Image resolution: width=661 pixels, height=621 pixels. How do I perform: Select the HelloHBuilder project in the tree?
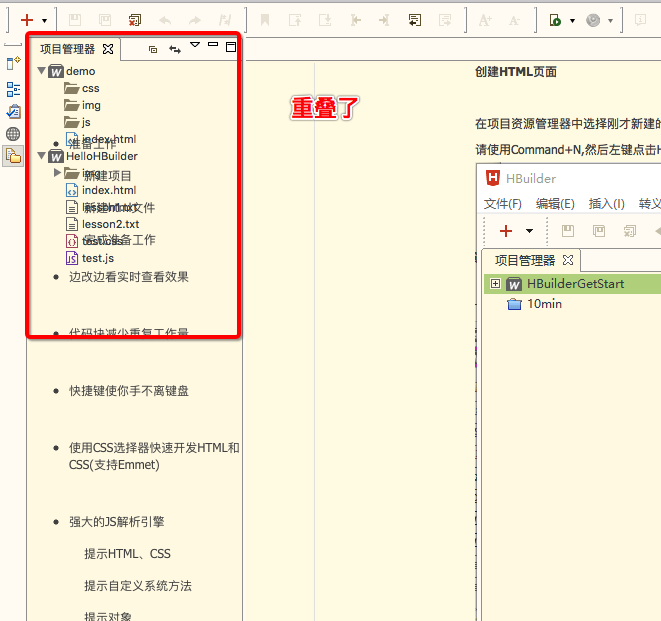point(102,156)
